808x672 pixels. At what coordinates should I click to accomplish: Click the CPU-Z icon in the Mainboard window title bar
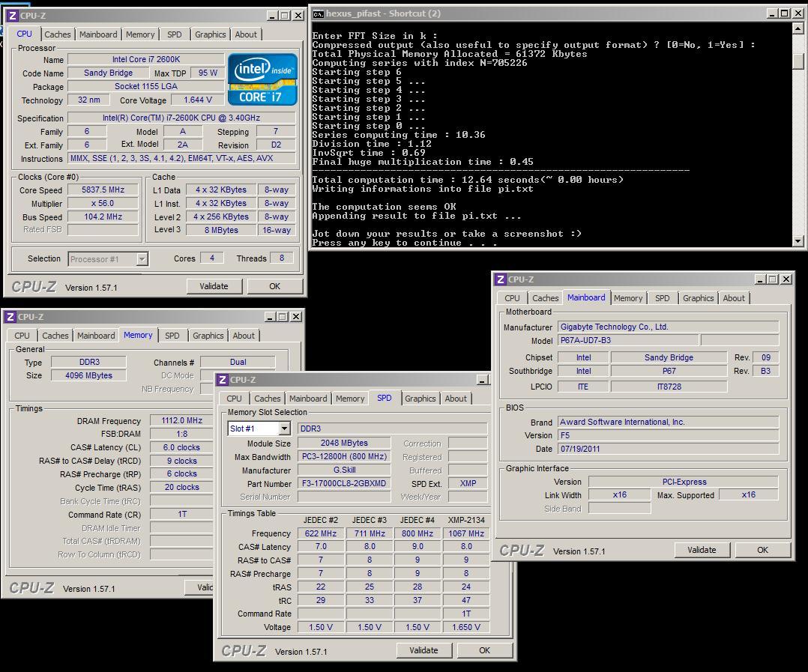500,279
